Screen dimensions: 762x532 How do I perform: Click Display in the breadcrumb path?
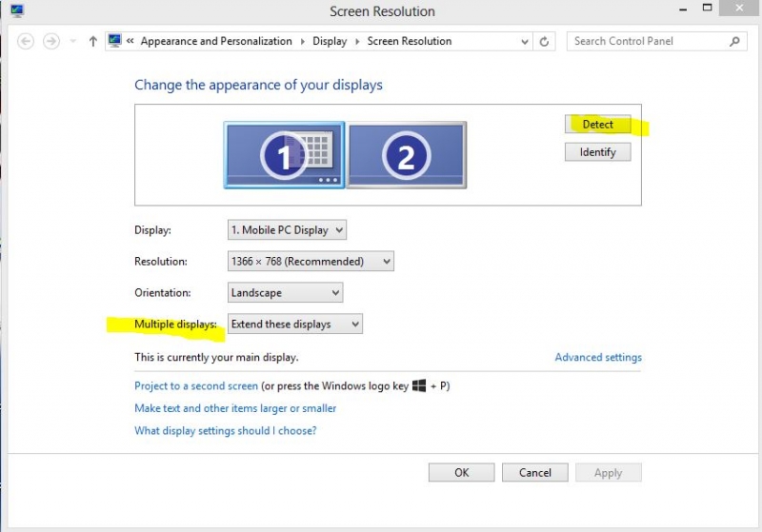[330, 41]
